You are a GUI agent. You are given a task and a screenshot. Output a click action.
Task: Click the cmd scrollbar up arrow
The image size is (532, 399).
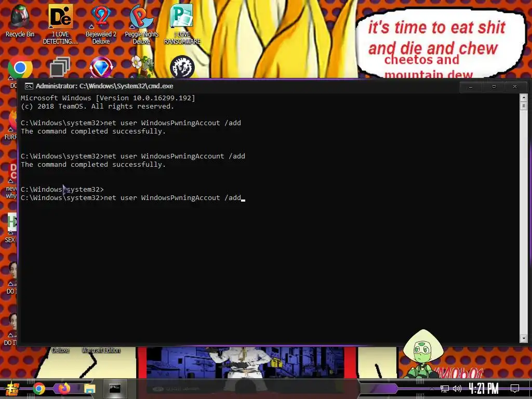524,98
